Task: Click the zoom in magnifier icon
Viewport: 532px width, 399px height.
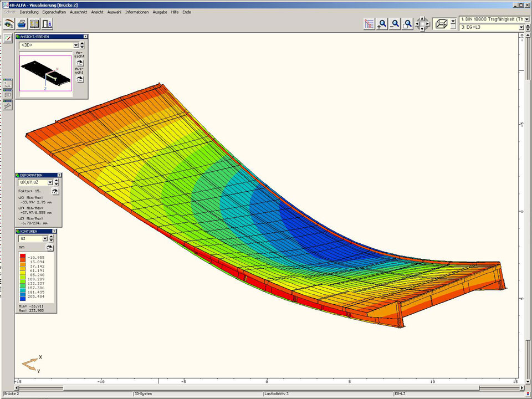Action: click(x=382, y=24)
